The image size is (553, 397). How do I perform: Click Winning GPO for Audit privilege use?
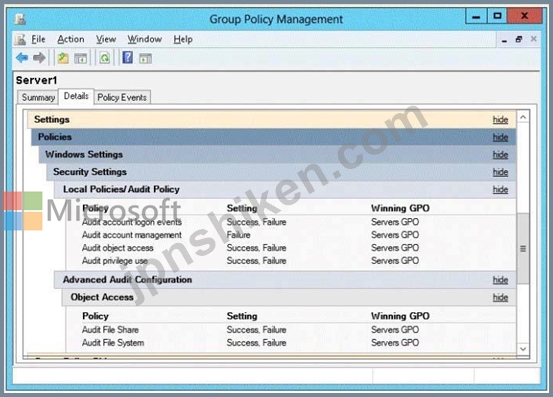pos(395,261)
